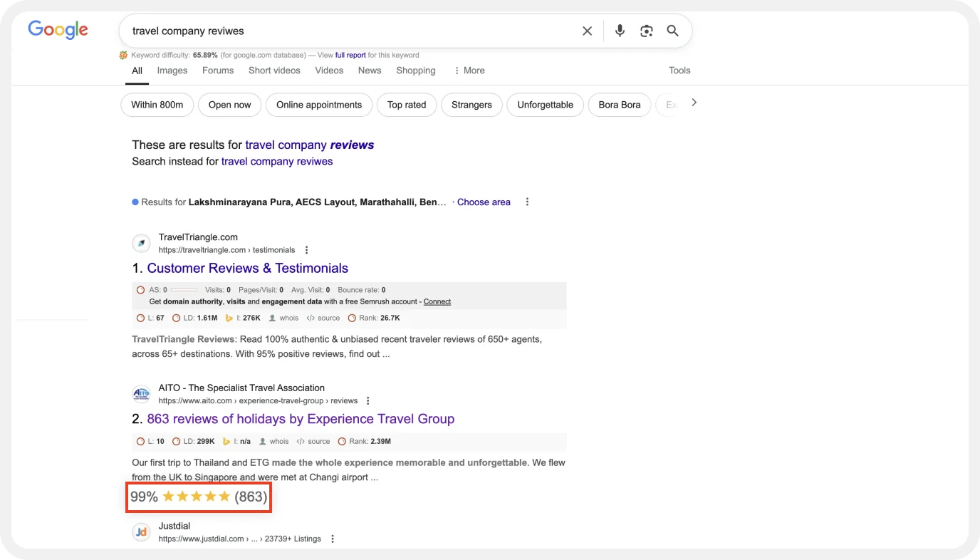Expand more filter chips with the right chevron
The height and width of the screenshot is (560, 980).
pyautogui.click(x=694, y=103)
